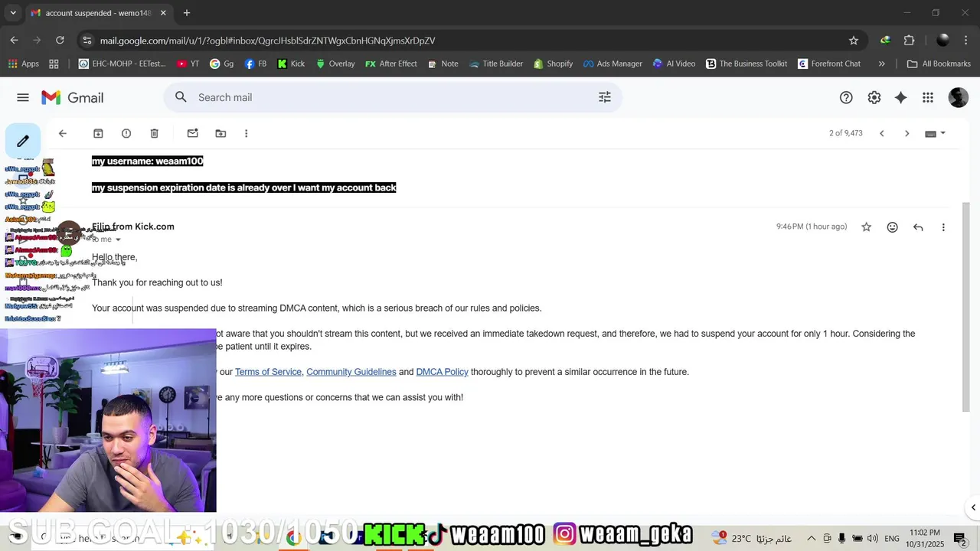
Task: Open input tools keyboard dropdown
Action: tap(935, 133)
